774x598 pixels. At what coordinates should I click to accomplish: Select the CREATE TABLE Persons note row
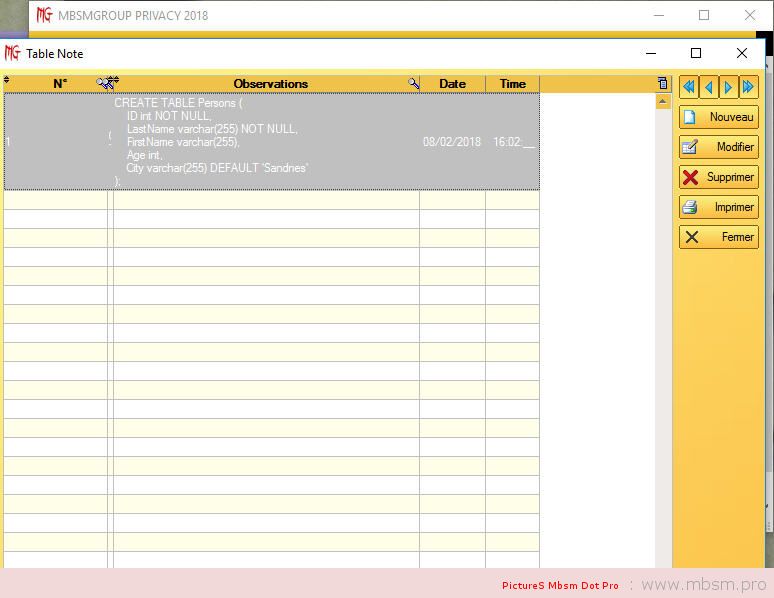pyautogui.click(x=270, y=141)
